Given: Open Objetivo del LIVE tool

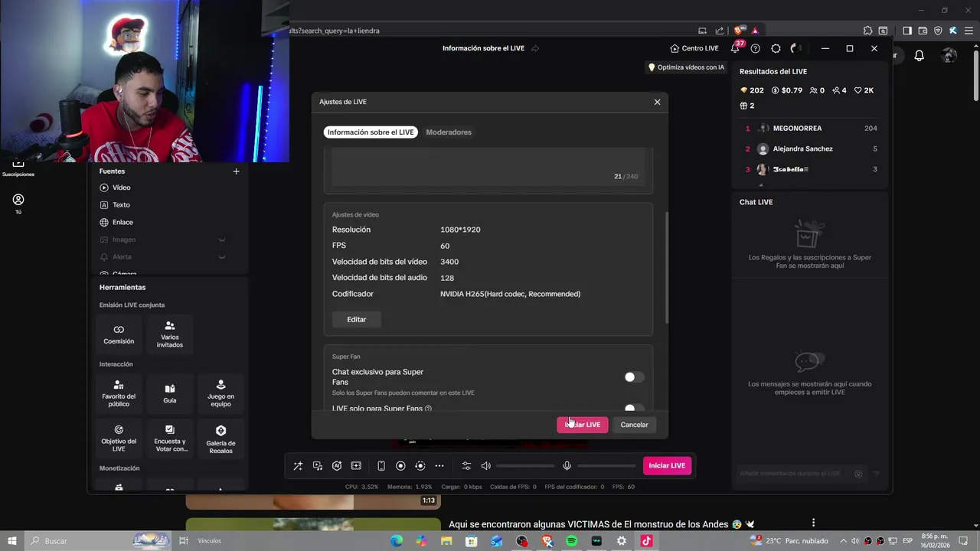Looking at the screenshot, I should click(119, 438).
